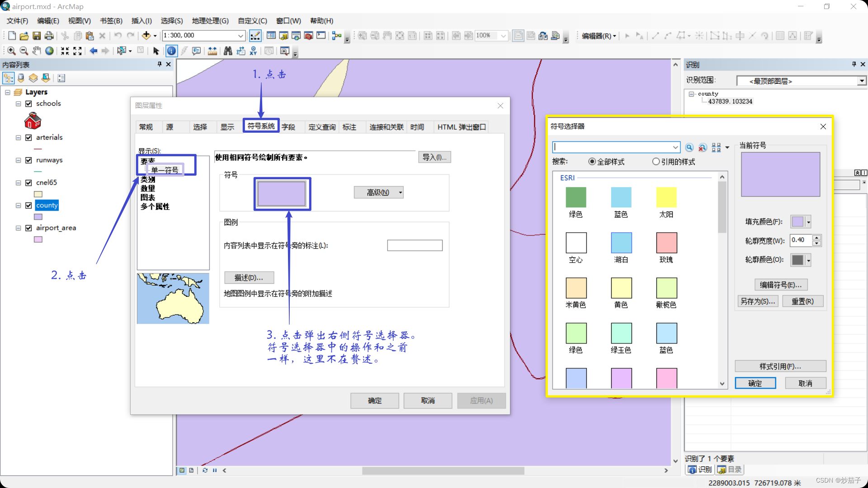Image resolution: width=868 pixels, height=488 pixels.
Task: Click the 导入 button
Action: (x=434, y=157)
